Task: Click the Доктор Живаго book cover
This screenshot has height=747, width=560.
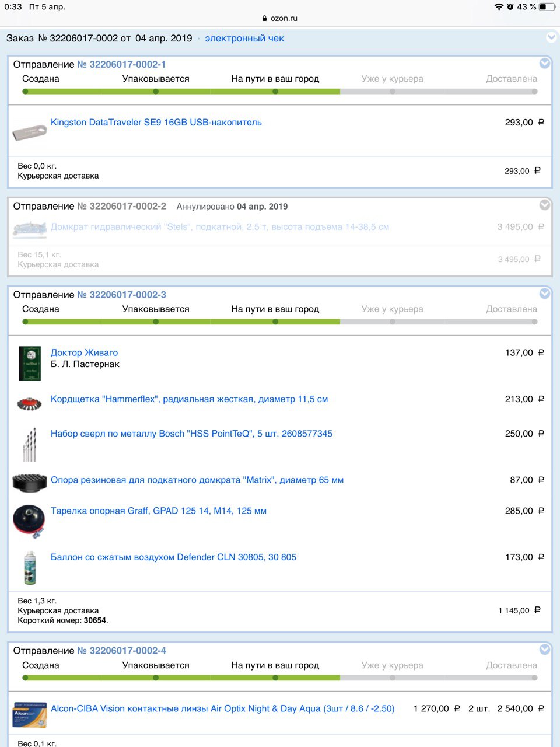Action: (x=30, y=363)
